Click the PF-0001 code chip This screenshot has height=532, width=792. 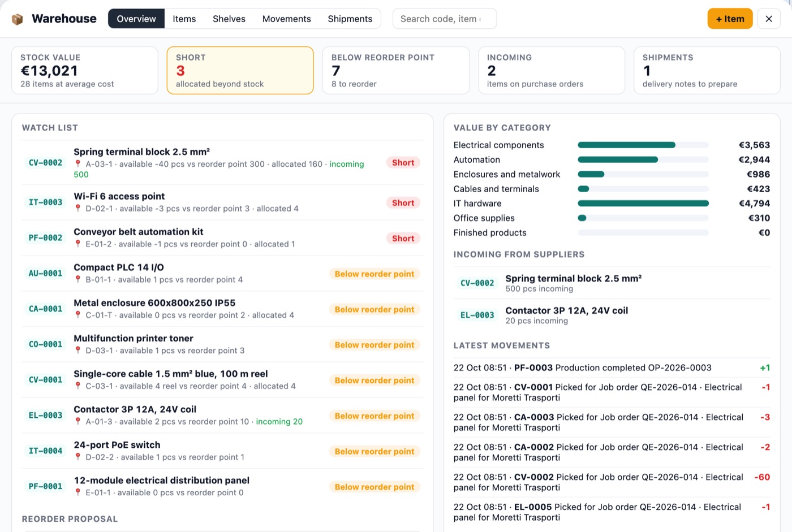coord(46,487)
